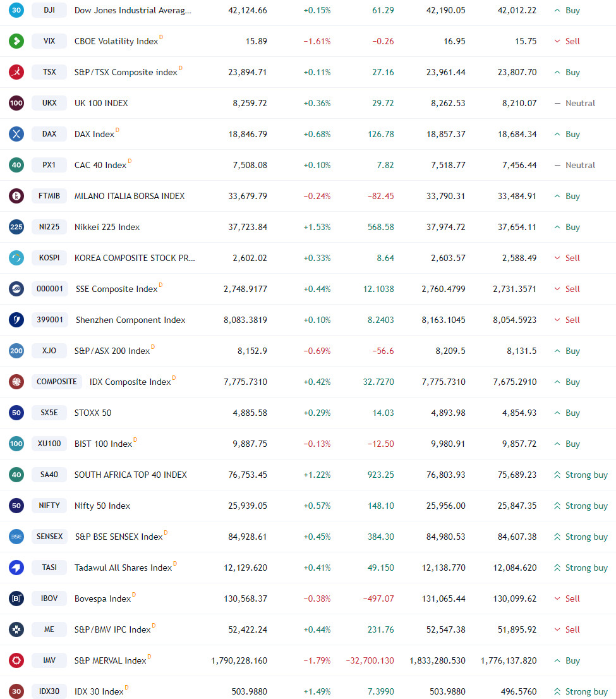Open UK 100 INDEX link
This screenshot has width=616, height=699.
coord(101,103)
